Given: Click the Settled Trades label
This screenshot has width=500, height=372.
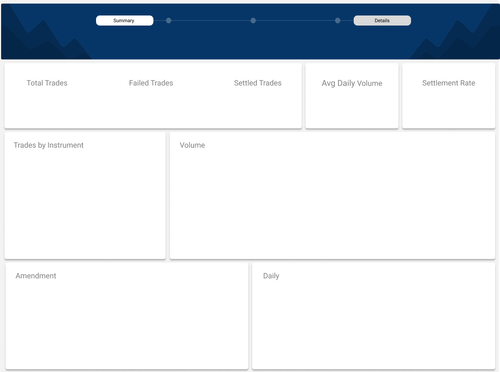Looking at the screenshot, I should [x=258, y=83].
